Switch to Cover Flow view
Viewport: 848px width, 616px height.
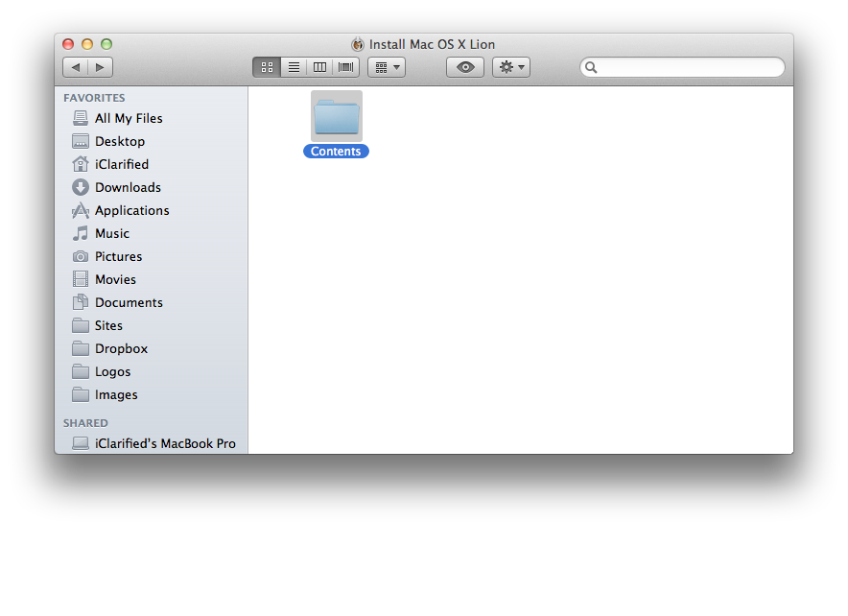click(x=345, y=67)
